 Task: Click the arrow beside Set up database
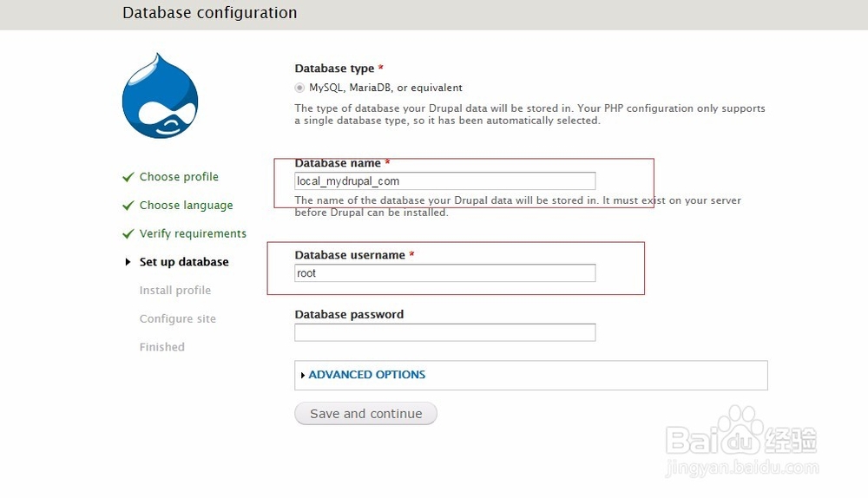128,262
